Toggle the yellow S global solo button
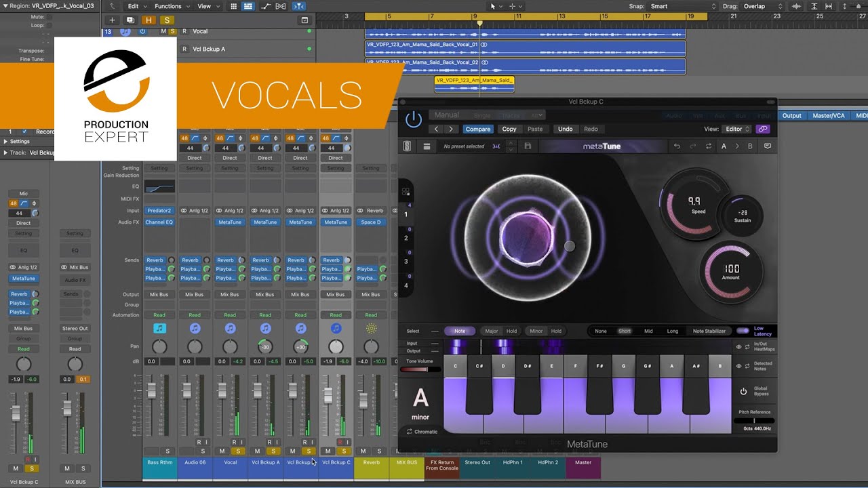 point(167,20)
